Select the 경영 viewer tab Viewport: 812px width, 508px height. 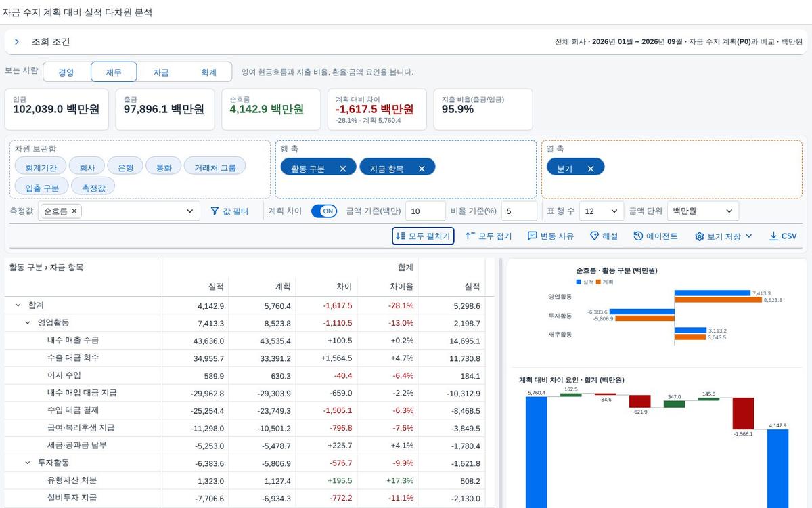coord(66,72)
